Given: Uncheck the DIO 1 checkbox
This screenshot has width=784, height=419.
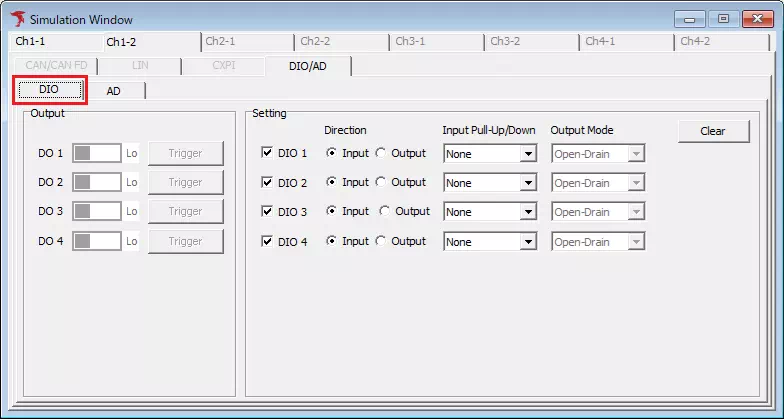Looking at the screenshot, I should point(266,154).
